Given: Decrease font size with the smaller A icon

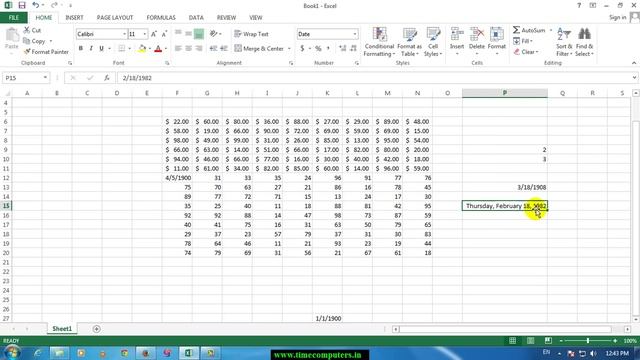Looking at the screenshot, I should point(164,34).
